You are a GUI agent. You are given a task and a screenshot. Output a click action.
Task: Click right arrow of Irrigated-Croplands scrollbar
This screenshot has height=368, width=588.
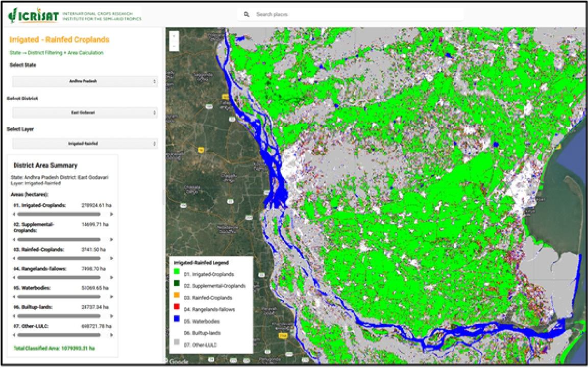tap(112, 214)
